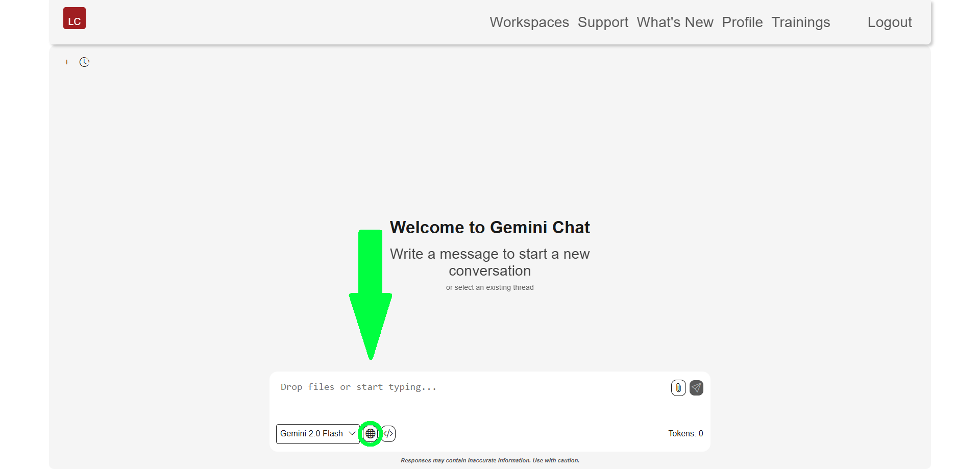Click 'or select an existing thread' text
This screenshot has width=980, height=469.
(x=490, y=287)
